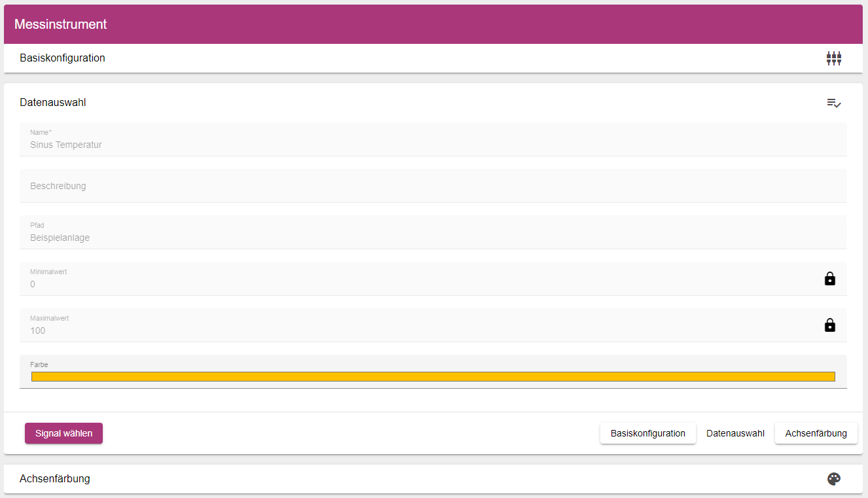Go to Basiskonfiguration via bottom button
This screenshot has width=868, height=498.
[647, 433]
